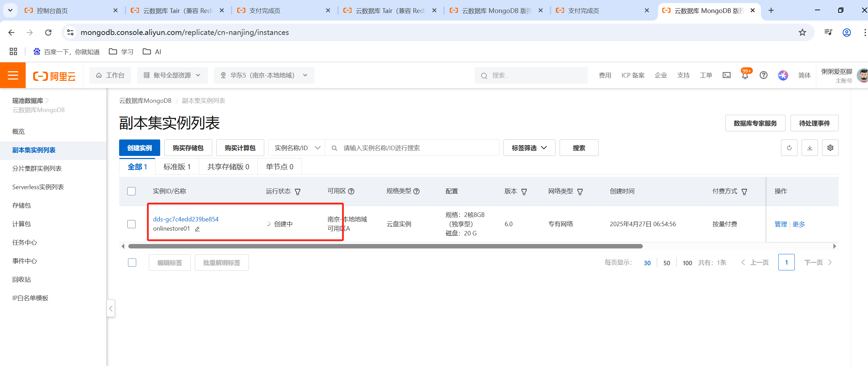Screen dimensions: 868x366
Task: Open browser apps grid icon
Action: coord(13,51)
